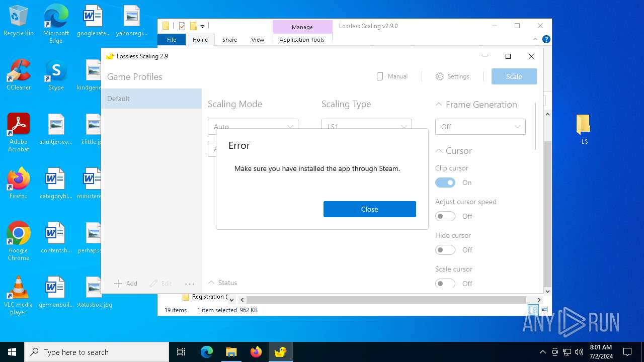Screen dimensions: 644x362
Task: Select CCleaner desktop icon
Action: tap(19, 75)
